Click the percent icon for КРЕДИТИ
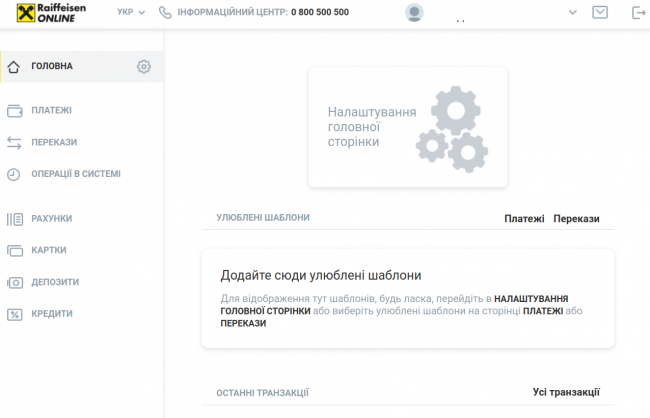Image resolution: width=650 pixels, height=418 pixels. [14, 314]
